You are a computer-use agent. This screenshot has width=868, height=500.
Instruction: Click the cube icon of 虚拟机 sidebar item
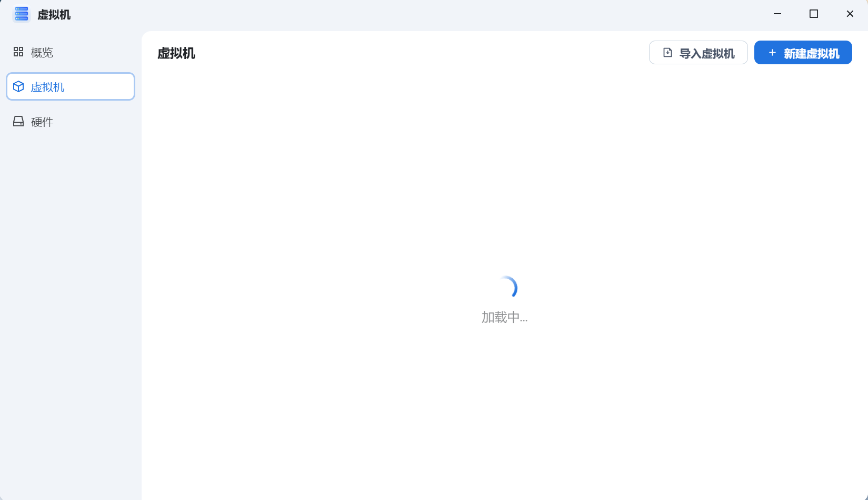18,86
